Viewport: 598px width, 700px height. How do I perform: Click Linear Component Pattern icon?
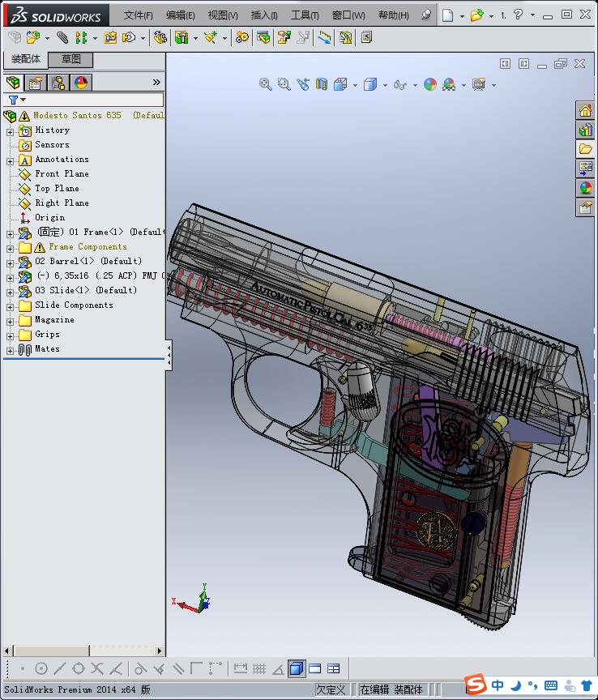[81, 37]
